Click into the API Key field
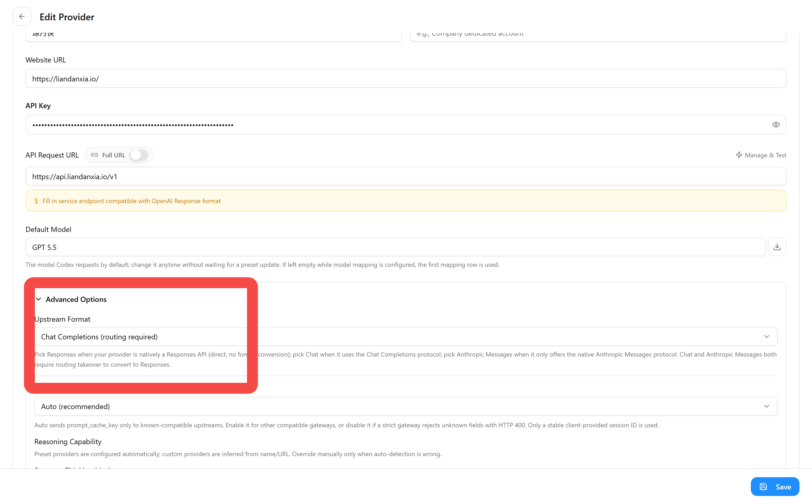 (x=406, y=125)
